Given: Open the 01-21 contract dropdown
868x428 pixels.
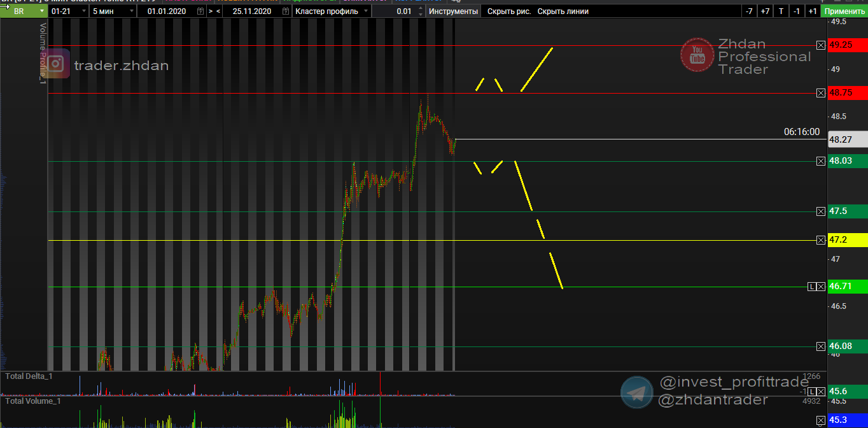Looking at the screenshot, I should [x=69, y=11].
